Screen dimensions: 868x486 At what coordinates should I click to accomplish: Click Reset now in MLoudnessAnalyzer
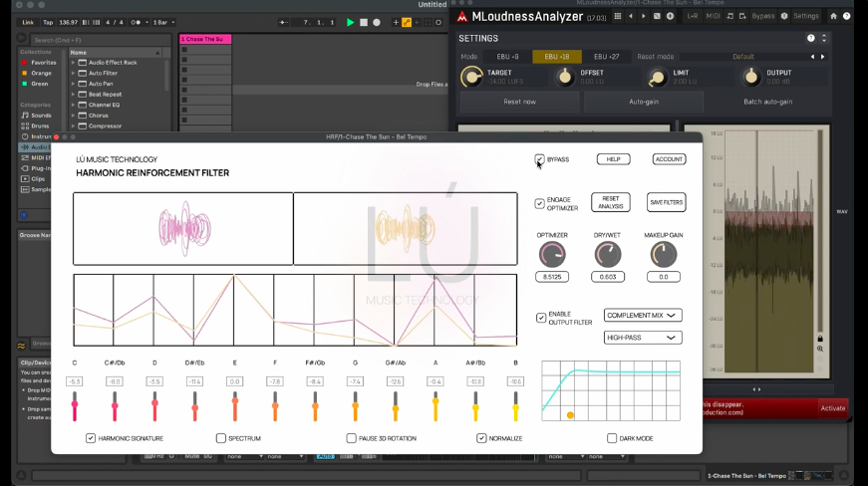click(520, 102)
